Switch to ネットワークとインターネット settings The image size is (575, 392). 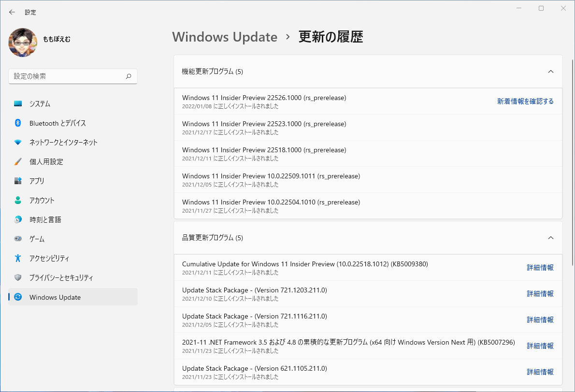[x=73, y=142]
